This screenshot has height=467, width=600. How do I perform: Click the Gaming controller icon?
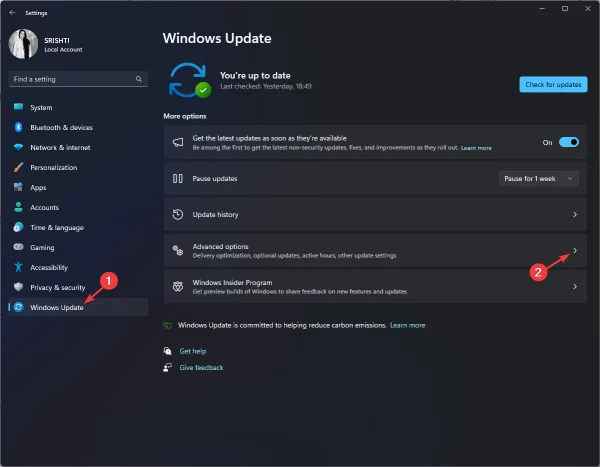click(18, 247)
